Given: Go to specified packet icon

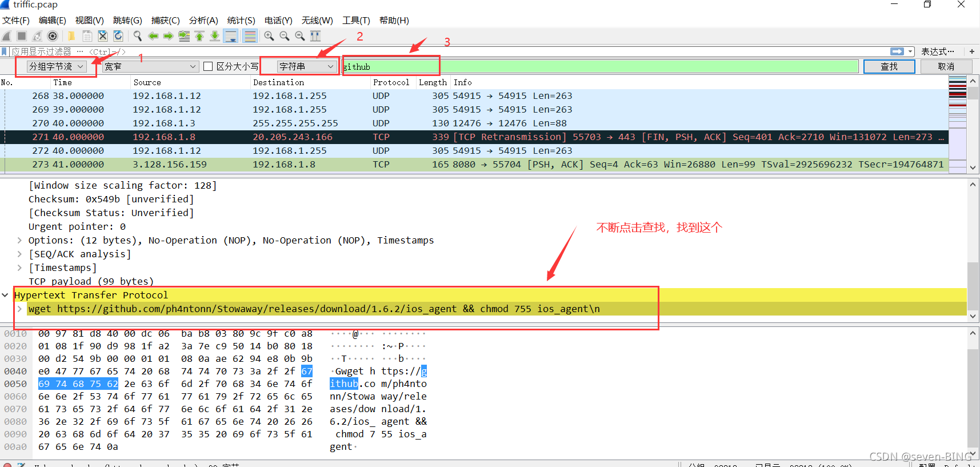Looking at the screenshot, I should (184, 36).
